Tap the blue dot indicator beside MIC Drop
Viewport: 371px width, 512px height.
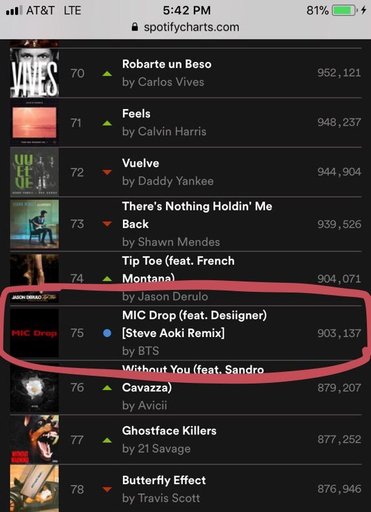pos(107,333)
